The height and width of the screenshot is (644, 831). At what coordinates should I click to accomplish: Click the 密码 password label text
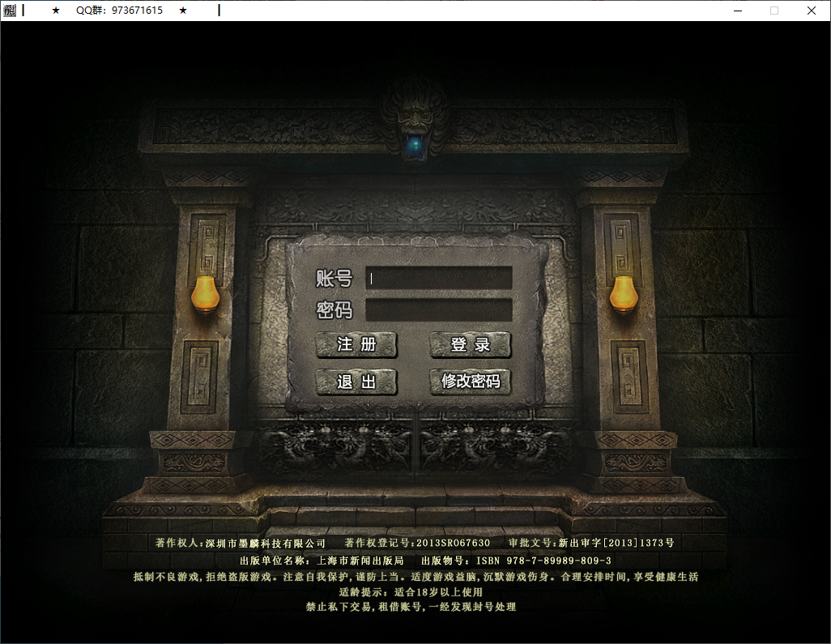click(335, 310)
